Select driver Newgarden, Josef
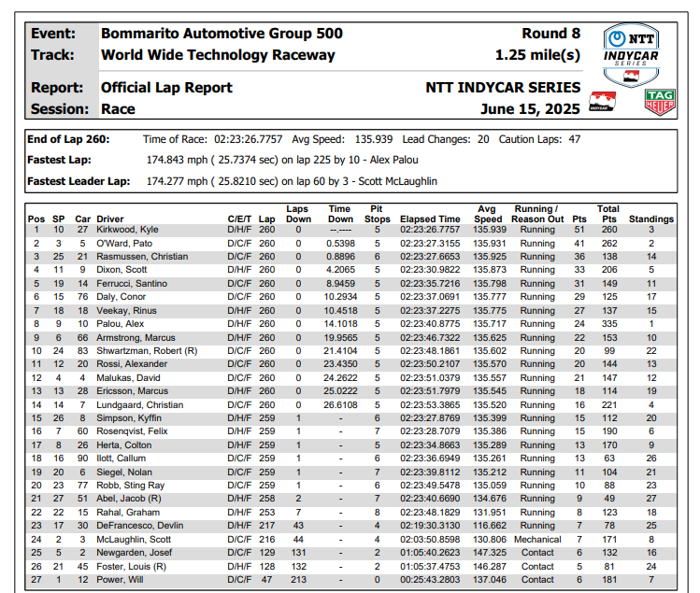Image resolution: width=700 pixels, height=593 pixels. [x=134, y=553]
